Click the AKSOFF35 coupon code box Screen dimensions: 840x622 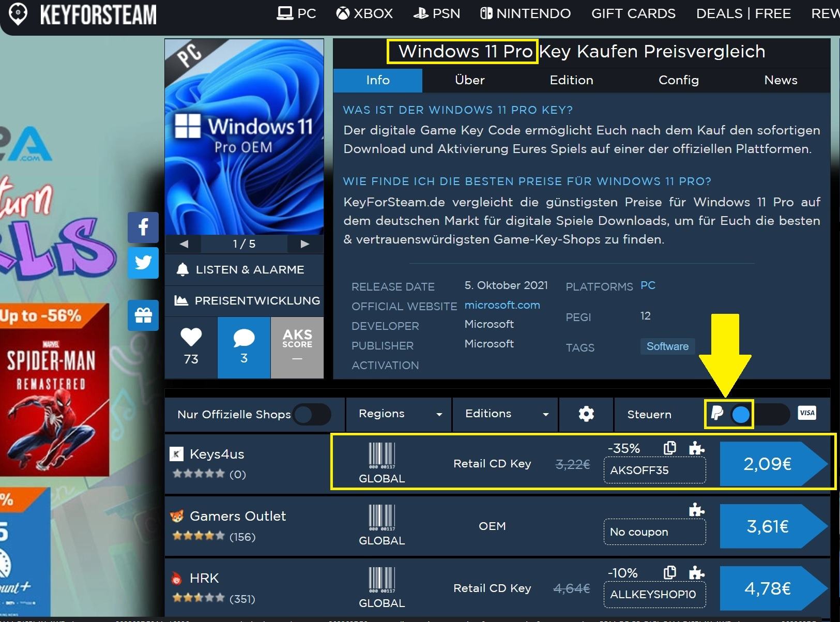click(654, 471)
